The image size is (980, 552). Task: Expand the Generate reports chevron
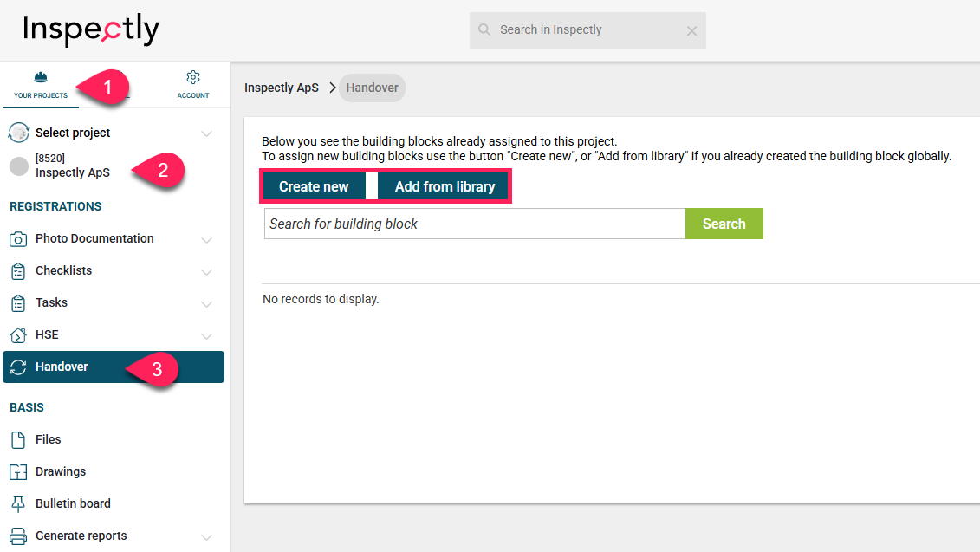point(207,536)
